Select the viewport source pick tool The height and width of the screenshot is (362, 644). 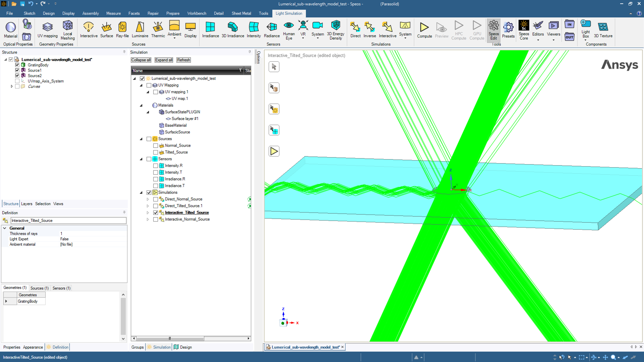[274, 109]
